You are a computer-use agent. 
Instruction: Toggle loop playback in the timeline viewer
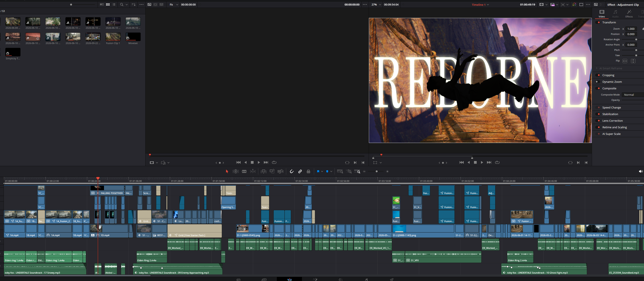[497, 162]
